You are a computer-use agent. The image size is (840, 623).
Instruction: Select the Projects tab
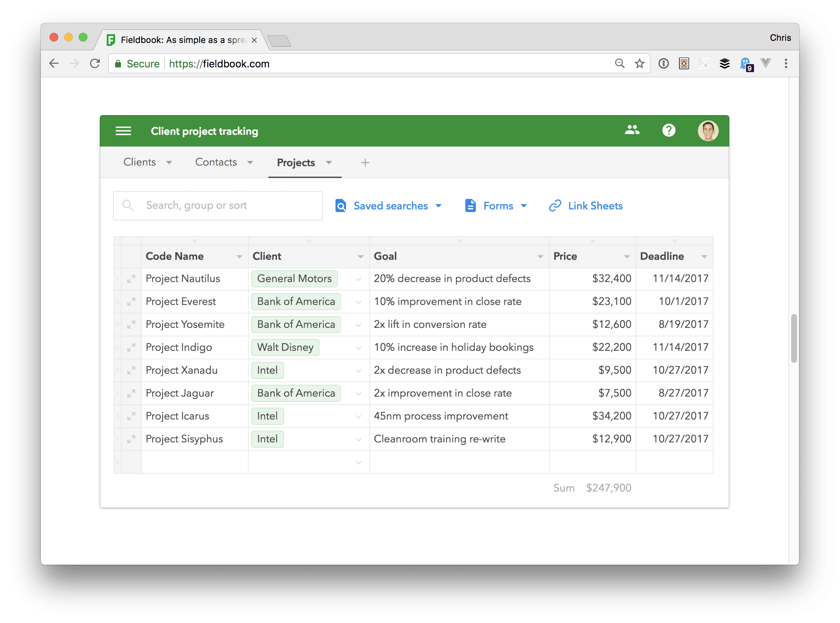(296, 162)
